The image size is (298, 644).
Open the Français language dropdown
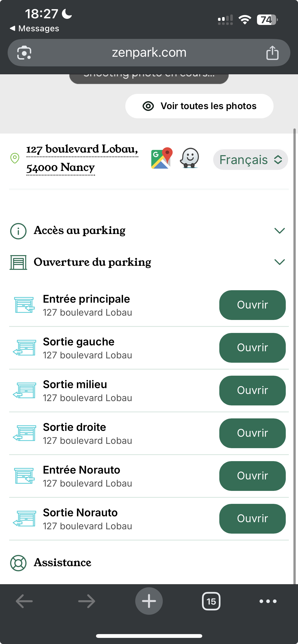(x=251, y=160)
